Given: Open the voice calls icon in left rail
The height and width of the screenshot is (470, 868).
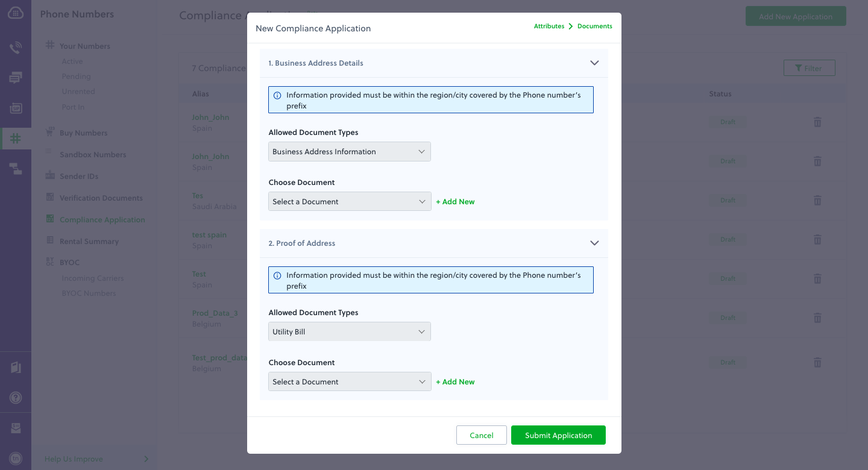Looking at the screenshot, I should [x=16, y=48].
